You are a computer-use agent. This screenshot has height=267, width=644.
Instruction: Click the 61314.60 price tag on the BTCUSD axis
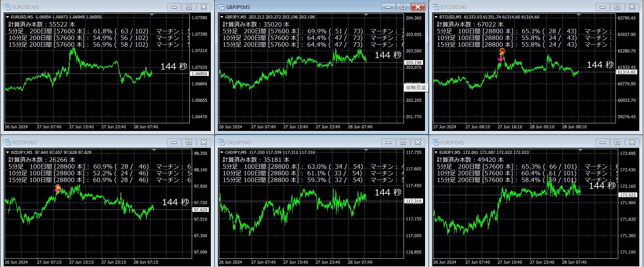pyautogui.click(x=627, y=72)
